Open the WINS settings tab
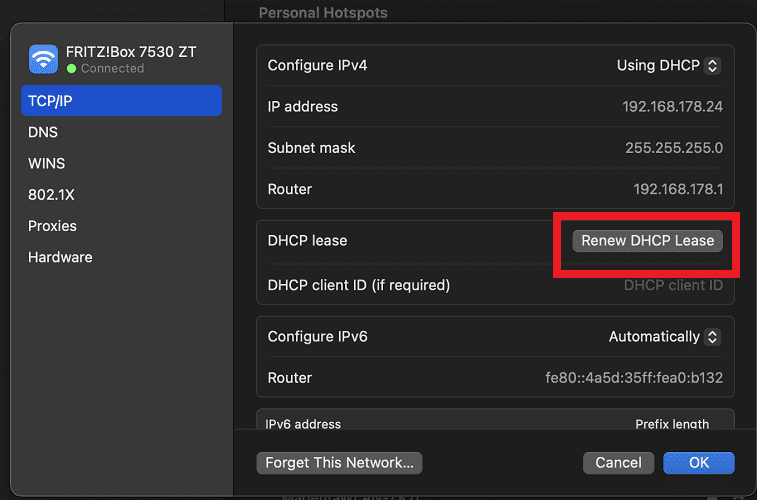The height and width of the screenshot is (500, 757). coord(47,163)
